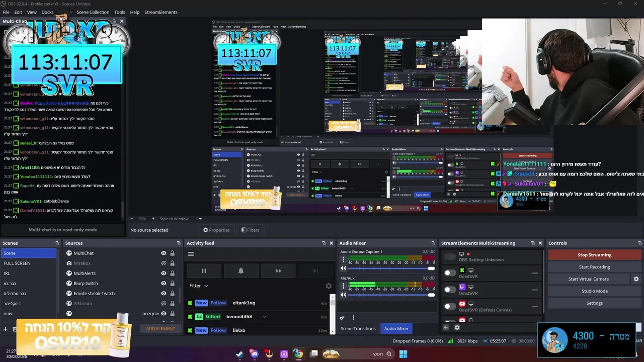Switch to the FULL SCREEN scene
This screenshot has height=362, width=644.
[29, 263]
